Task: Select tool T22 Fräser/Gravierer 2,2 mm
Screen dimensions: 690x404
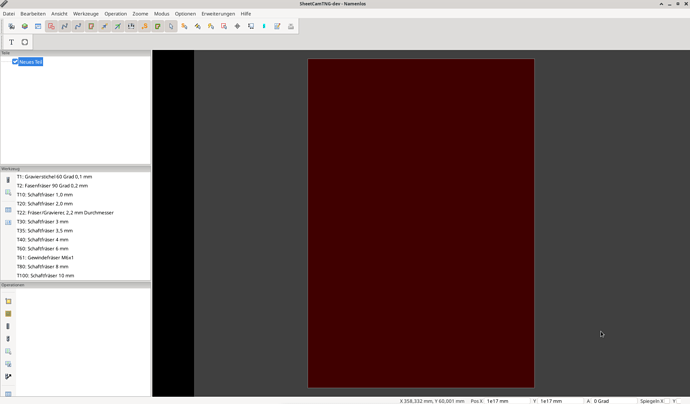Action: pyautogui.click(x=65, y=213)
